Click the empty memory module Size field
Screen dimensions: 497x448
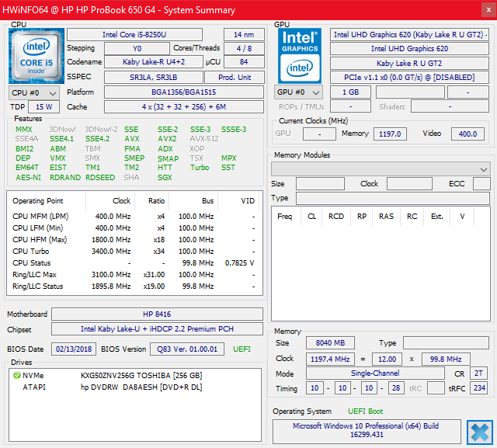coord(320,184)
